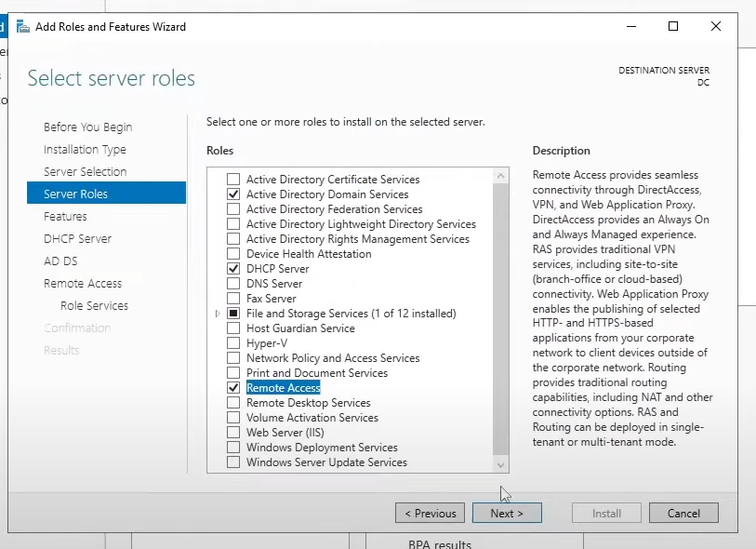Open the AD DS wizard step

point(60,261)
